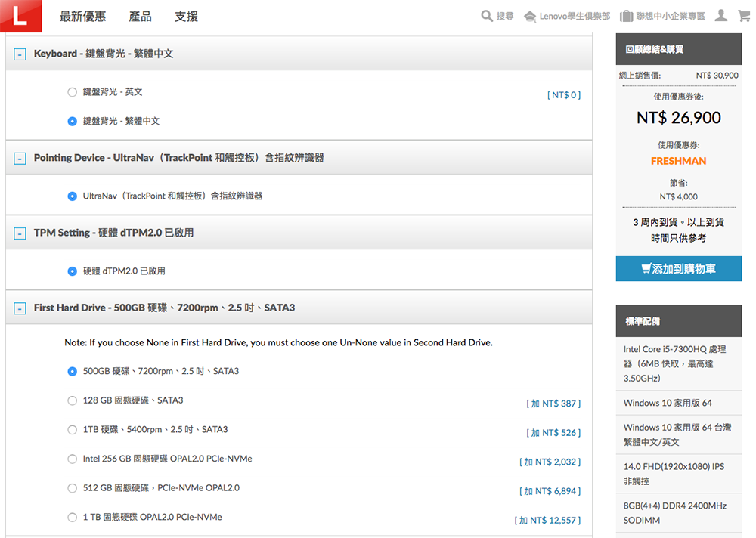
Task: Open the shopping cart icon
Action: click(x=744, y=16)
